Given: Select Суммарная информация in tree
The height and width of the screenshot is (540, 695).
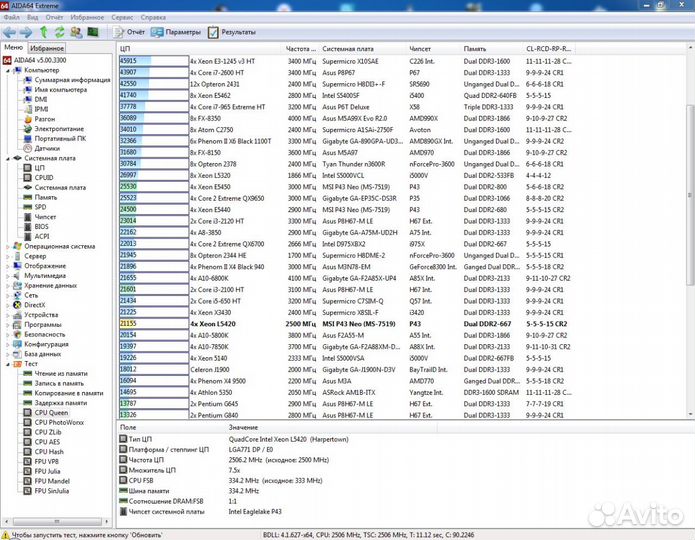Looking at the screenshot, I should [x=72, y=80].
